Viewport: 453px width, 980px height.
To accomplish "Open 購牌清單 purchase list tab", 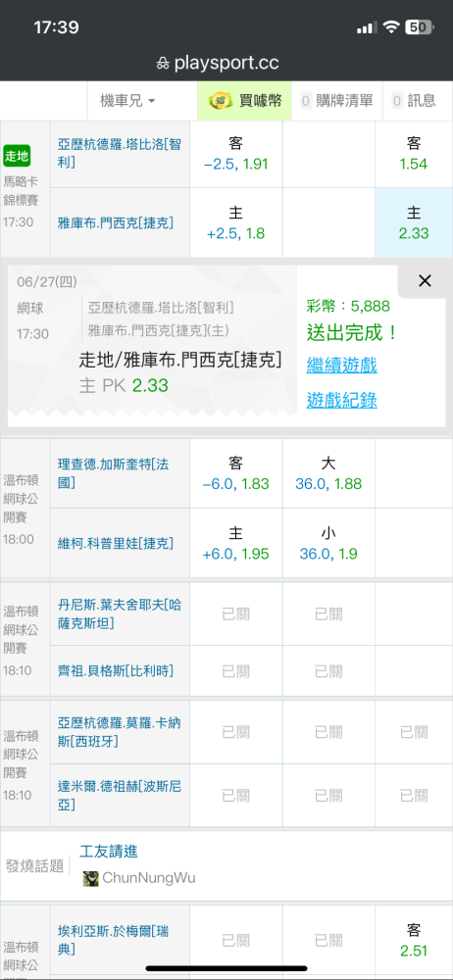I will click(336, 101).
